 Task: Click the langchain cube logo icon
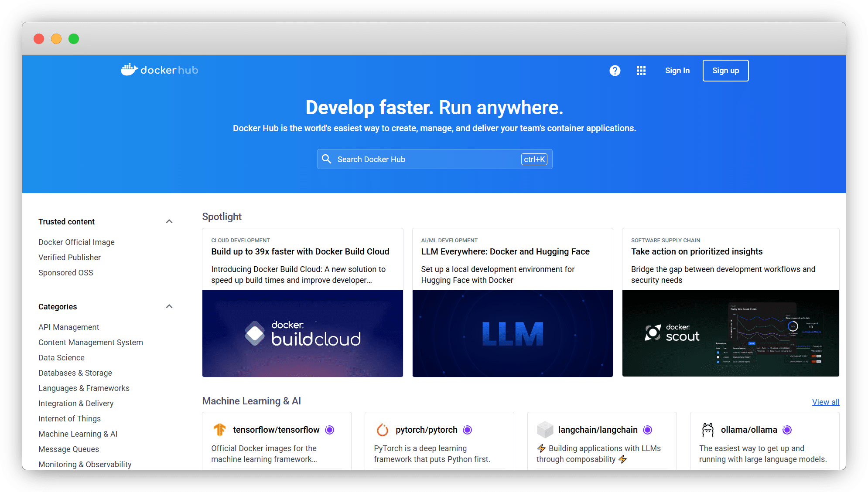(x=545, y=430)
